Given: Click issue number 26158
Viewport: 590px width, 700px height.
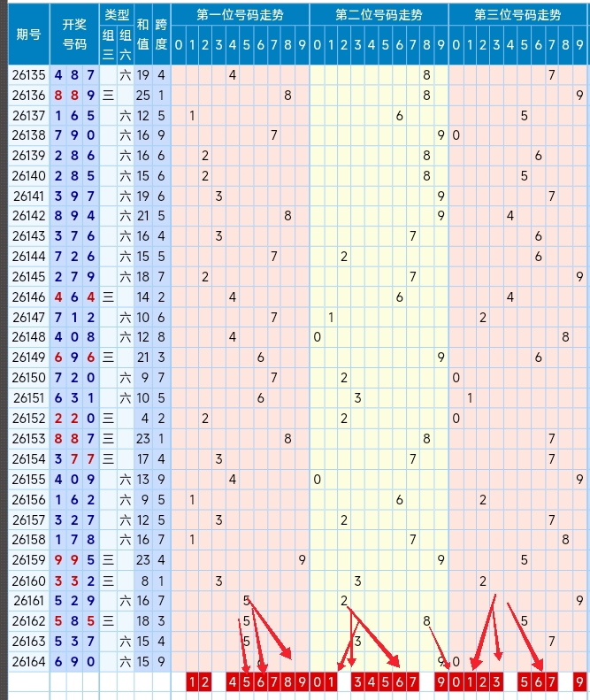Looking at the screenshot, I should [x=29, y=540].
